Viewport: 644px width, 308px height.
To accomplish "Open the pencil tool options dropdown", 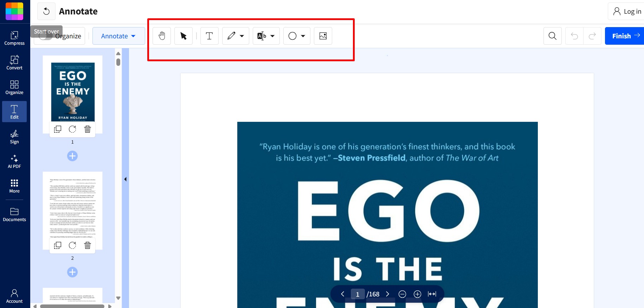I will click(x=242, y=36).
